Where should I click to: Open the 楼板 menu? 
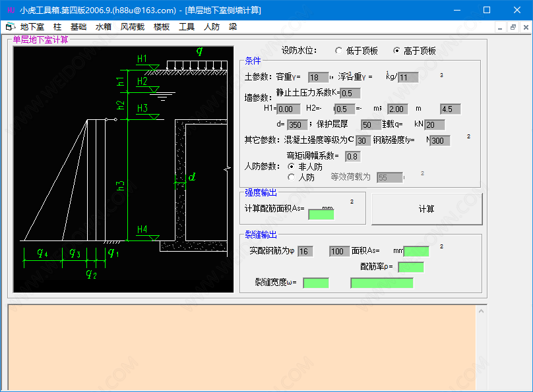(x=162, y=27)
